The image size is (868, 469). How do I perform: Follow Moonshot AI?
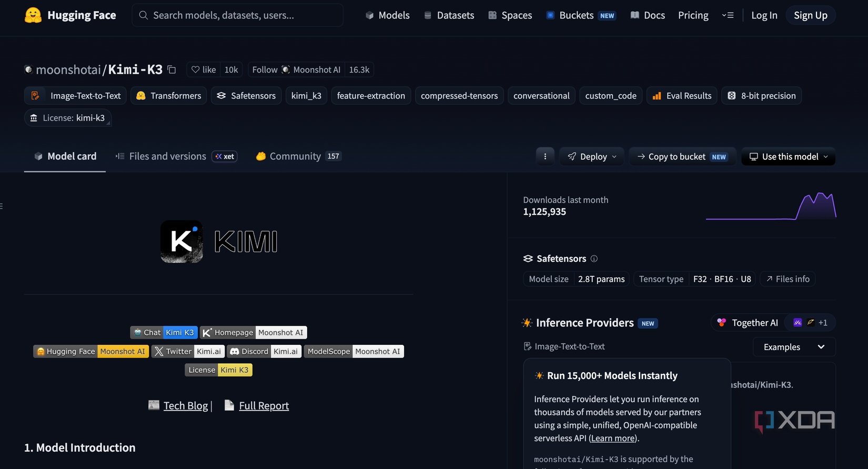point(296,69)
